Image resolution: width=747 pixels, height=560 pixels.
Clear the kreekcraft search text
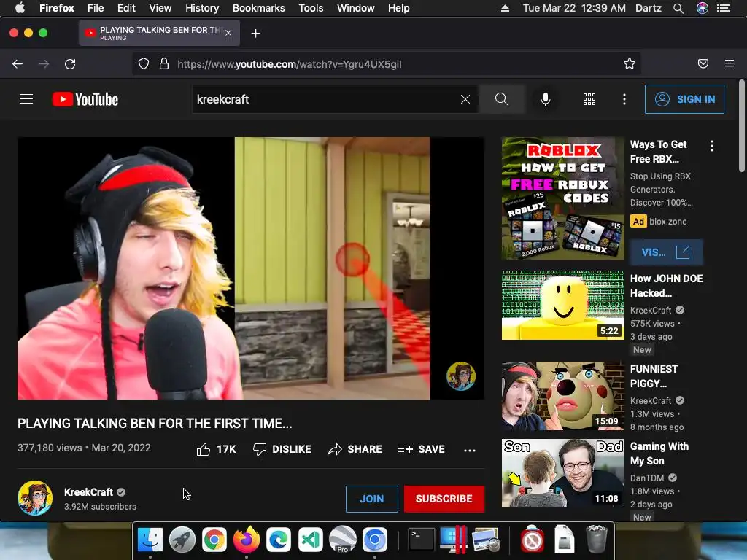(x=465, y=99)
